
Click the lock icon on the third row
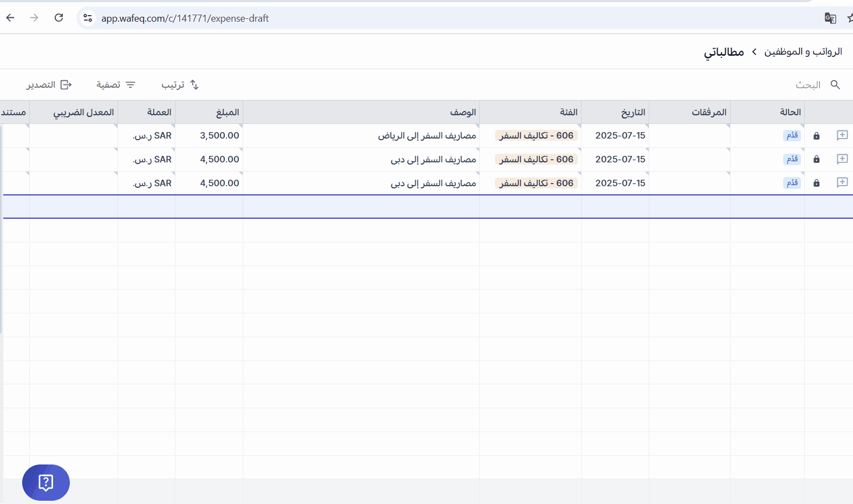pos(816,183)
